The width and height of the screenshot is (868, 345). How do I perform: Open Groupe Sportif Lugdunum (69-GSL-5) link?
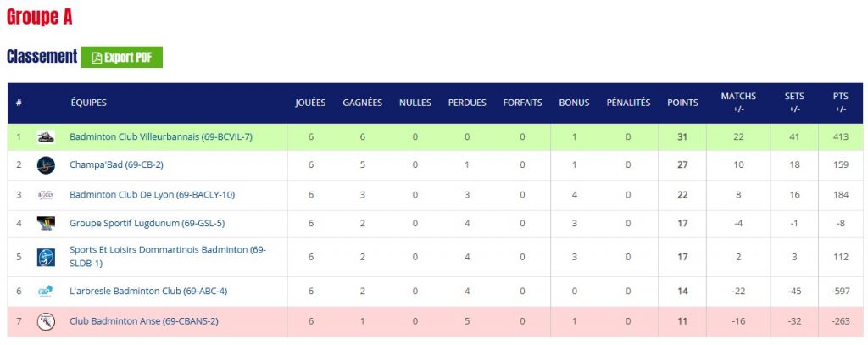[x=147, y=224]
